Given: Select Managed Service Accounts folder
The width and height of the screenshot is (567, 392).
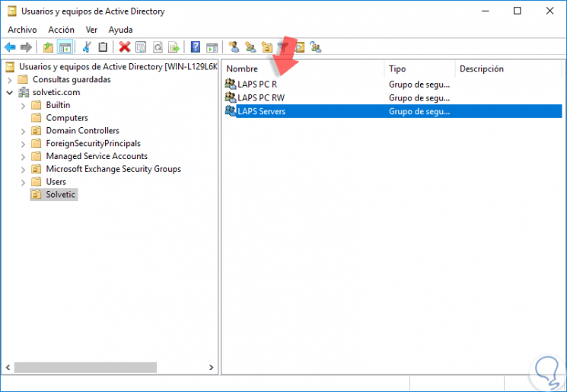Looking at the screenshot, I should coord(97,156).
